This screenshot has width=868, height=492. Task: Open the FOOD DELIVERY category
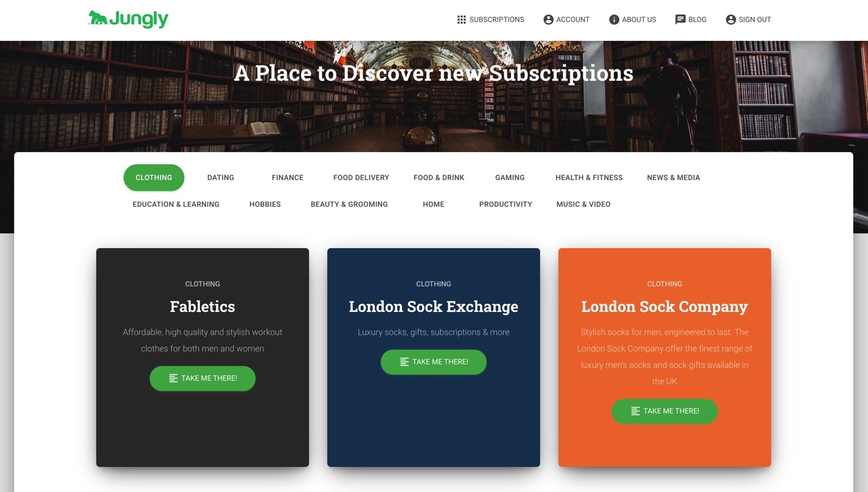tap(361, 178)
